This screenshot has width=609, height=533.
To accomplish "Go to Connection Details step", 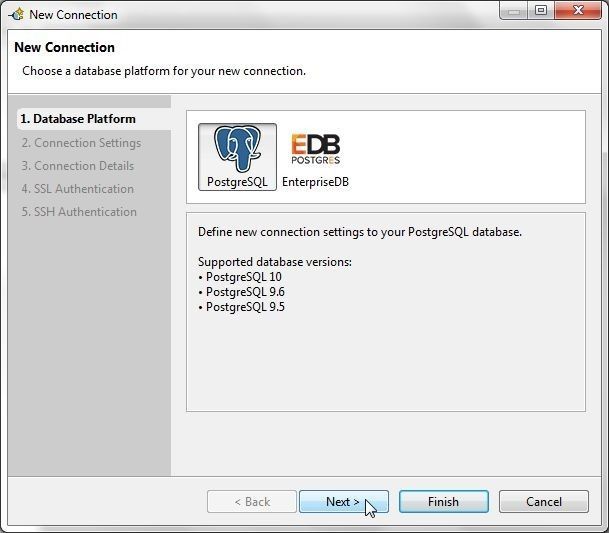I will (x=78, y=166).
